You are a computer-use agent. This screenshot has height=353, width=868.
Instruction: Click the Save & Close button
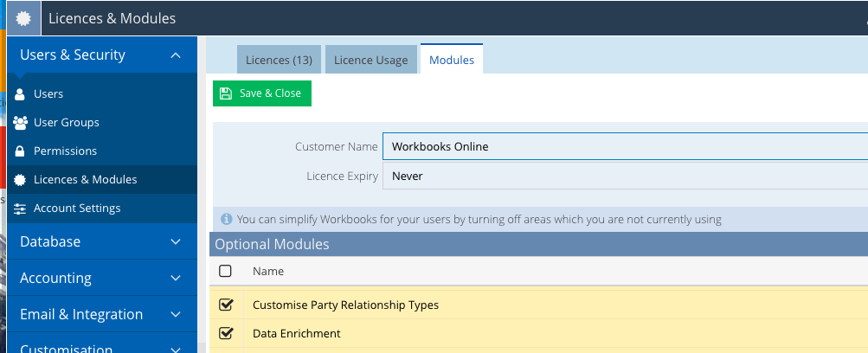262,93
